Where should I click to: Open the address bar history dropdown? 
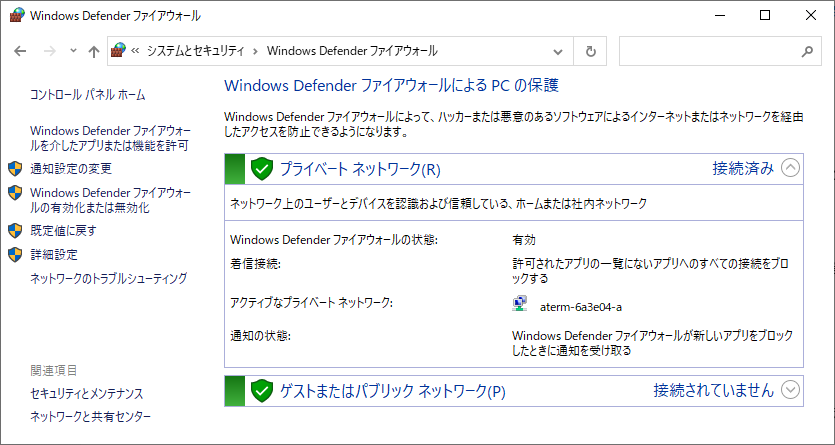coord(558,51)
